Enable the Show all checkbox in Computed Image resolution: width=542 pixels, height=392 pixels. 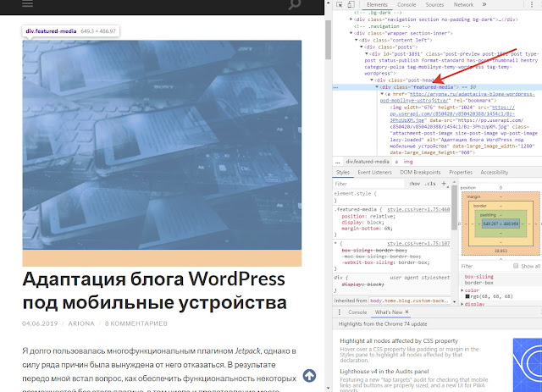click(516, 266)
